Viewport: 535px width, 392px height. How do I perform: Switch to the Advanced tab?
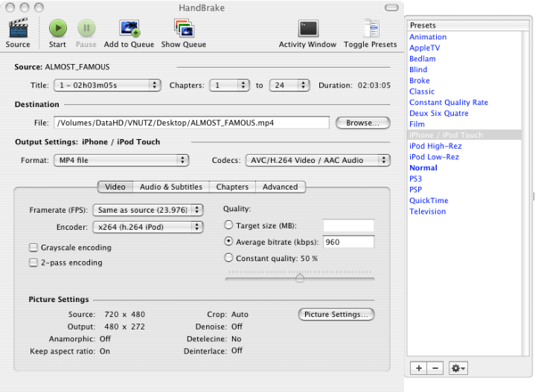pos(281,187)
